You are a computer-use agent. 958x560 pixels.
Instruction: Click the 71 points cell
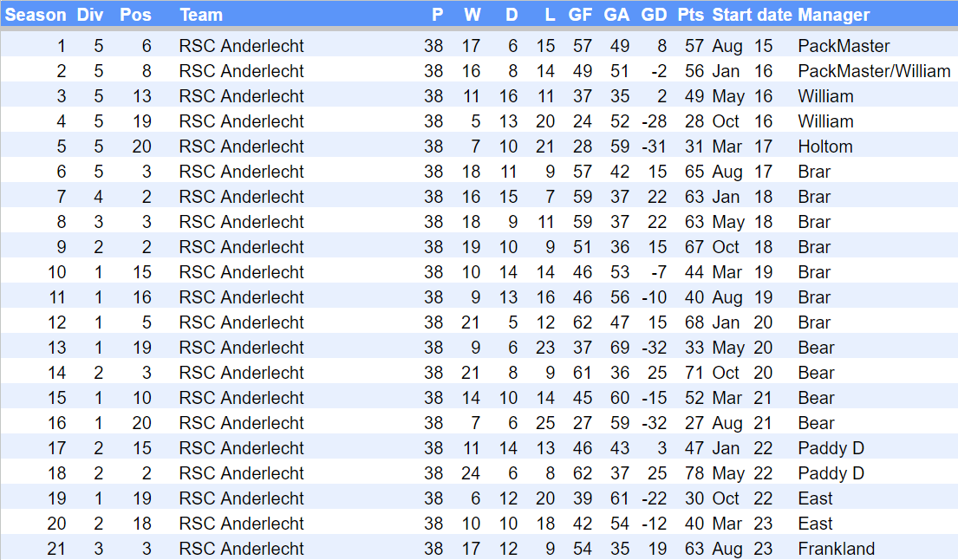(694, 373)
